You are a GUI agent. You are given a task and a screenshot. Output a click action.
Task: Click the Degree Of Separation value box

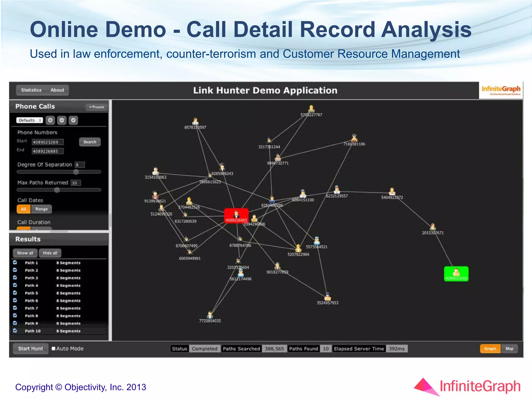click(x=80, y=165)
